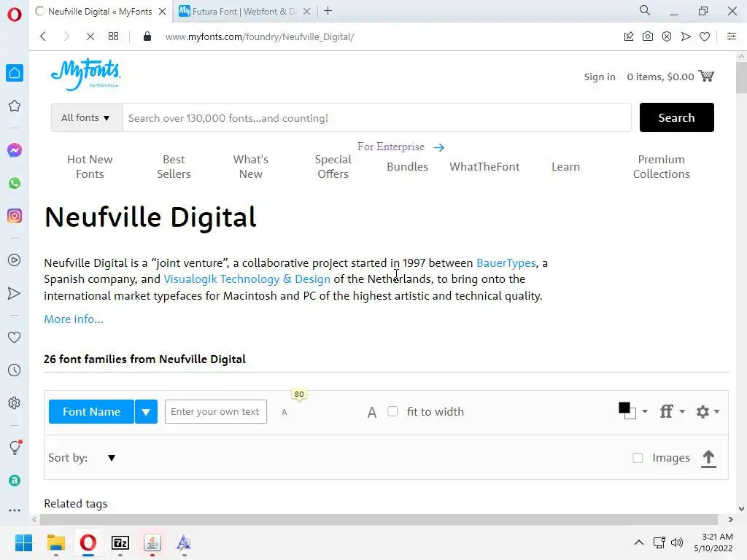The image size is (747, 560).
Task: Open Special Offers menu
Action: coord(333,167)
